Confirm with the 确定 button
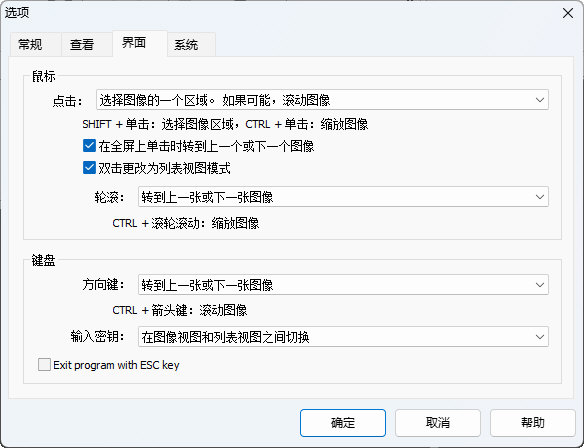The height and width of the screenshot is (448, 584). click(x=343, y=423)
